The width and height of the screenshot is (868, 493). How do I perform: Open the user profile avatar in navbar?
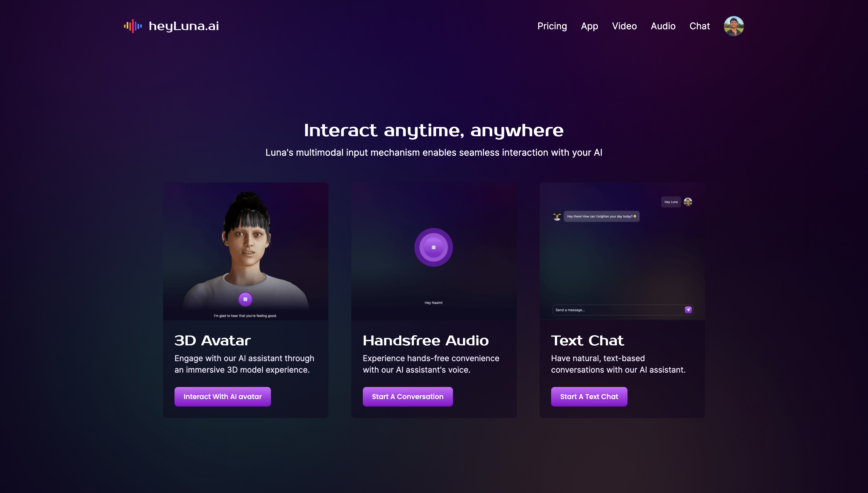[x=733, y=26]
